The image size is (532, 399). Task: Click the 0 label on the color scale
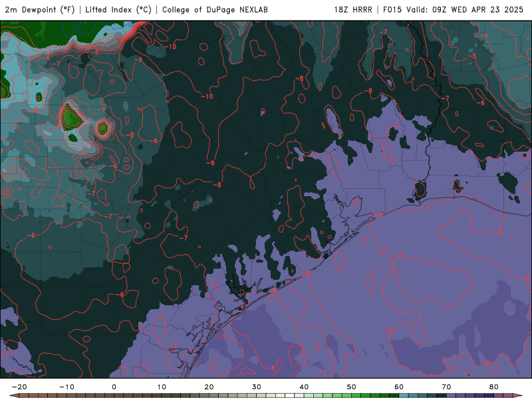(x=114, y=387)
